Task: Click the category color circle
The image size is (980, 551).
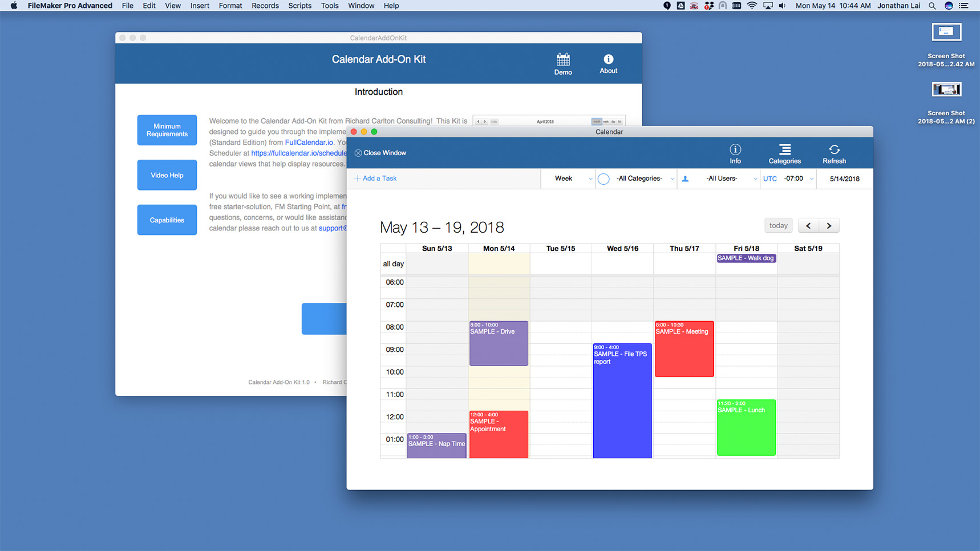Action: [604, 179]
